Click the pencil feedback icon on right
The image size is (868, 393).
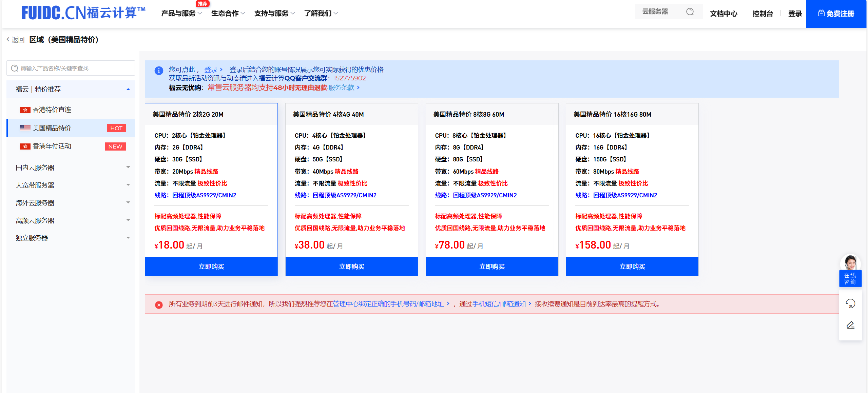click(850, 326)
